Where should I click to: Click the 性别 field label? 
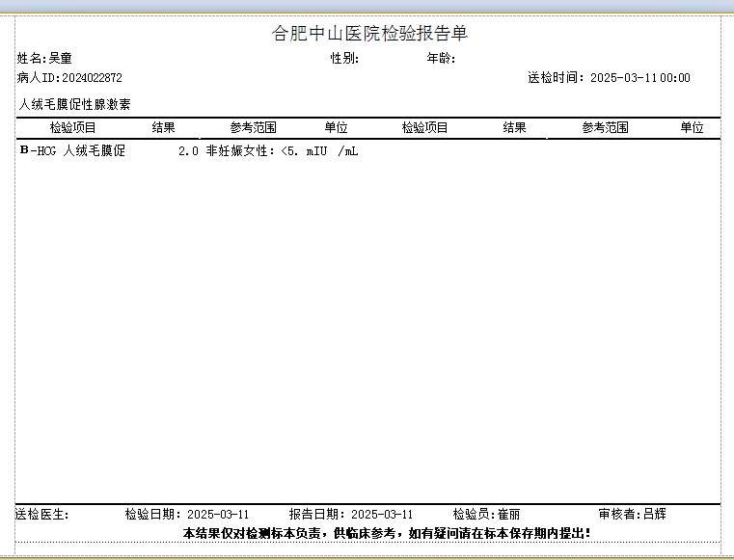click(344, 58)
